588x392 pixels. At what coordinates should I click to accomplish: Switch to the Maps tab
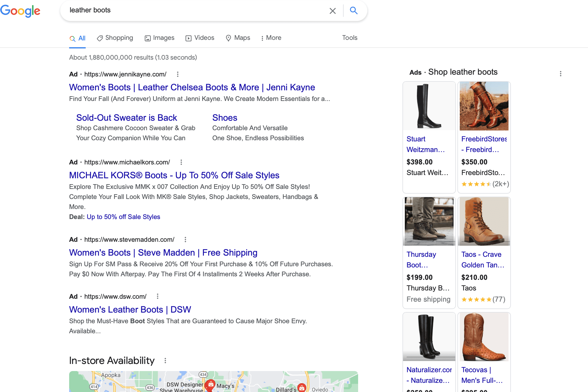click(x=238, y=38)
